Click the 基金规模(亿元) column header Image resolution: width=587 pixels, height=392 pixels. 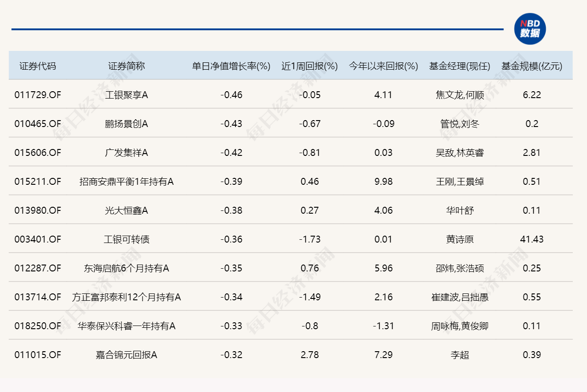[x=532, y=66]
